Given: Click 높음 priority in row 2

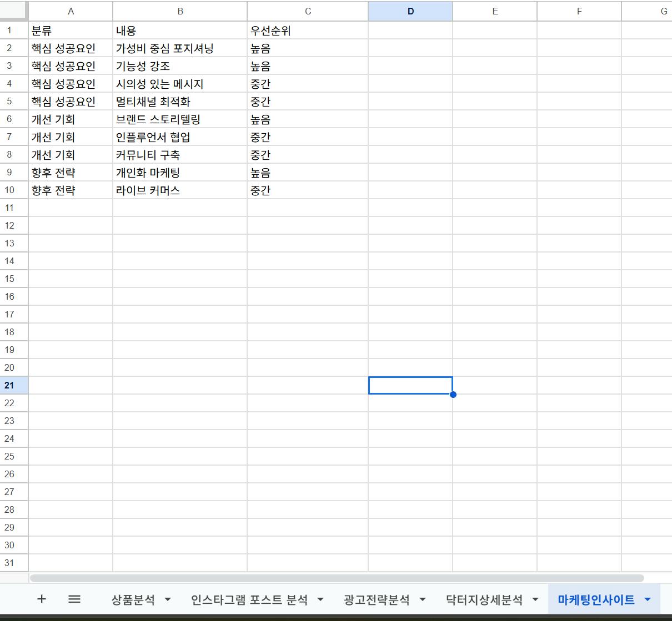Looking at the screenshot, I should point(308,48).
